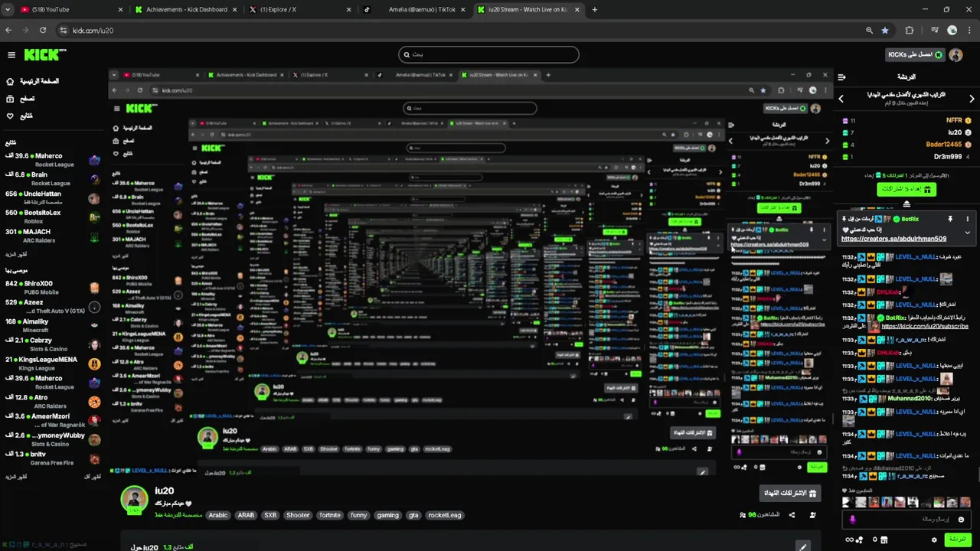Screen dimensions: 980x551
Task: Open the hamburger menu beside Kick logo
Action: tap(11, 55)
